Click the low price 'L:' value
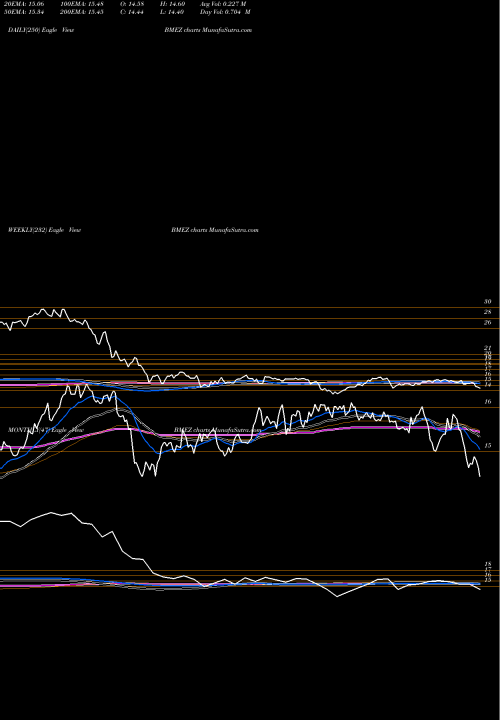 click(172, 12)
